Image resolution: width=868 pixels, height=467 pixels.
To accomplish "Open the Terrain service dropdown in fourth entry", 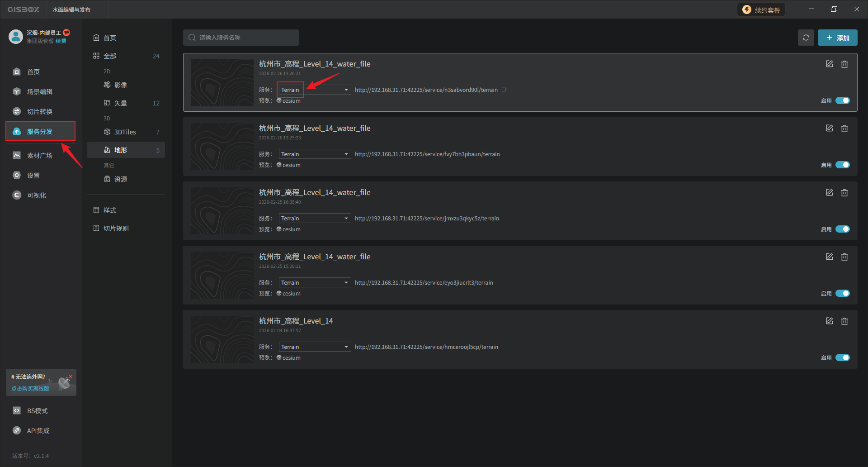I will 315,283.
